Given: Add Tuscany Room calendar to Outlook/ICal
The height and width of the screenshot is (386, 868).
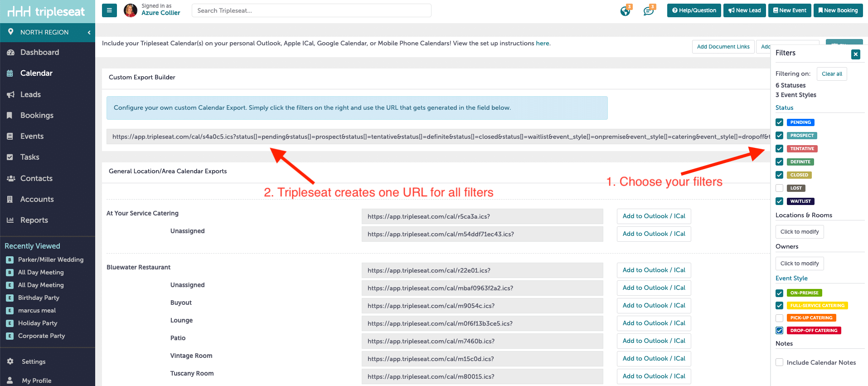Looking at the screenshot, I should [x=654, y=376].
